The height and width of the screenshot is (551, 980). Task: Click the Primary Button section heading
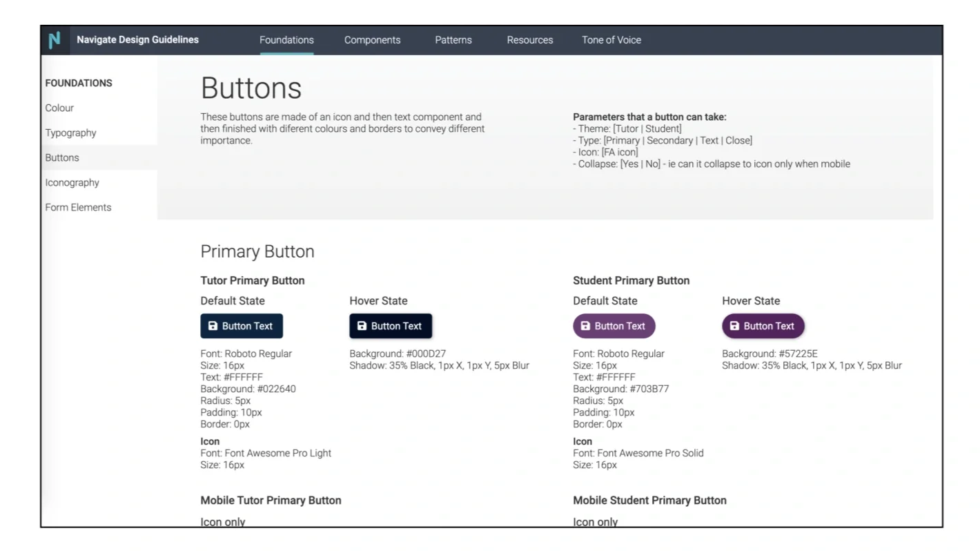pos(257,251)
